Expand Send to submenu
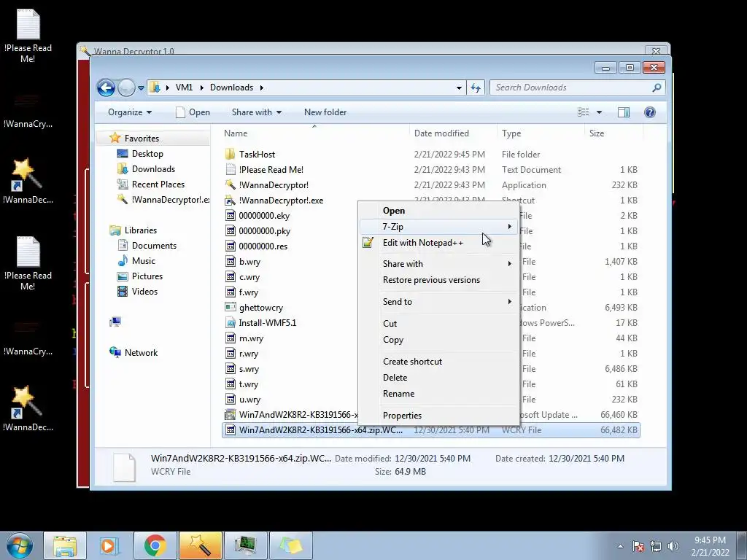This screenshot has height=560, width=747. click(x=438, y=302)
